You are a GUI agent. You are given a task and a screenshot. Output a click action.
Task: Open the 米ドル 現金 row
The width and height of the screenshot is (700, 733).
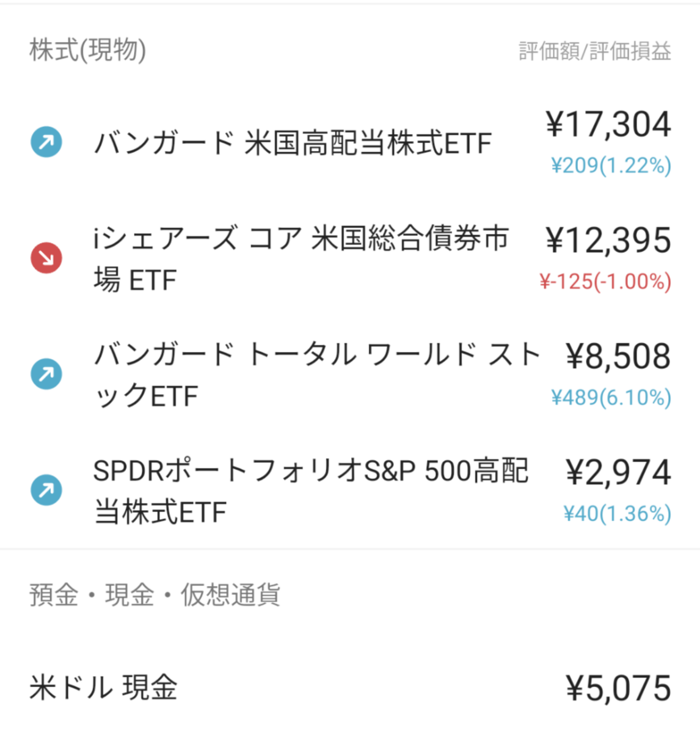coord(350,688)
